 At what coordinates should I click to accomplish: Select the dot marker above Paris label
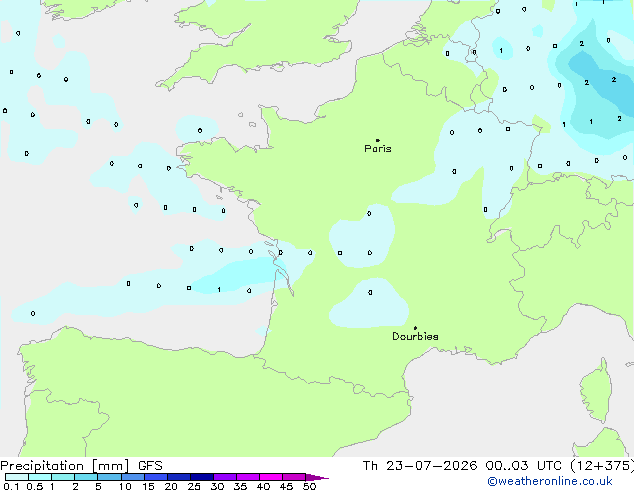pyautogui.click(x=378, y=140)
